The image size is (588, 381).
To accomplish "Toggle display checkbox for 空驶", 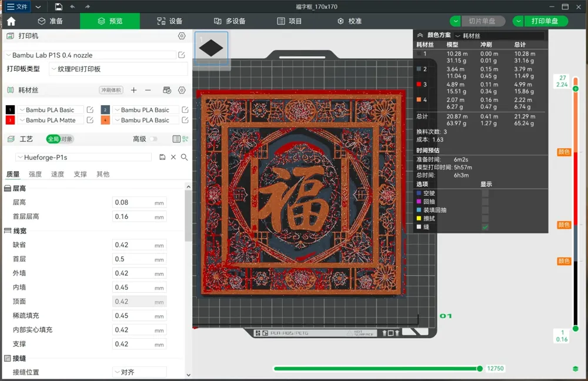I will pyautogui.click(x=485, y=193).
